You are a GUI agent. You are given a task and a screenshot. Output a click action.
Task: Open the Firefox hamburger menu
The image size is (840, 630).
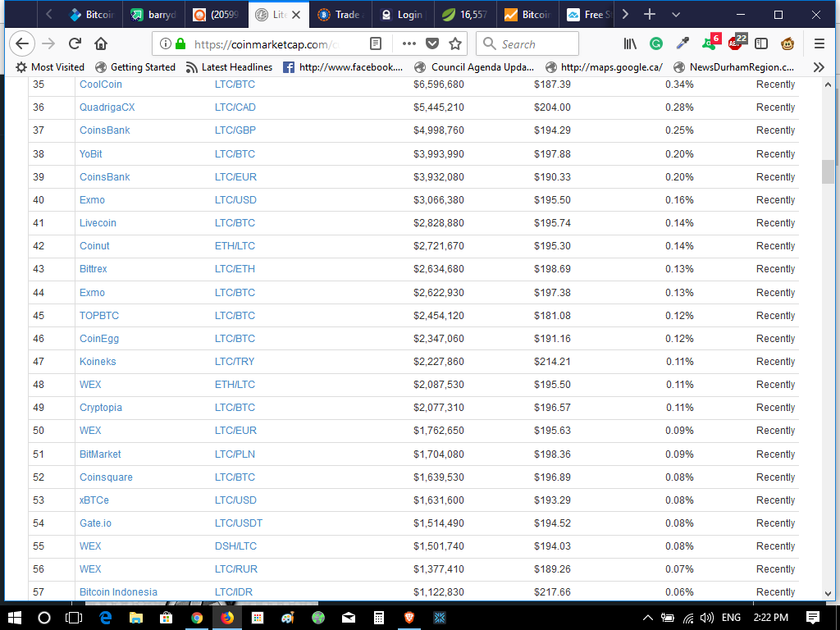819,43
